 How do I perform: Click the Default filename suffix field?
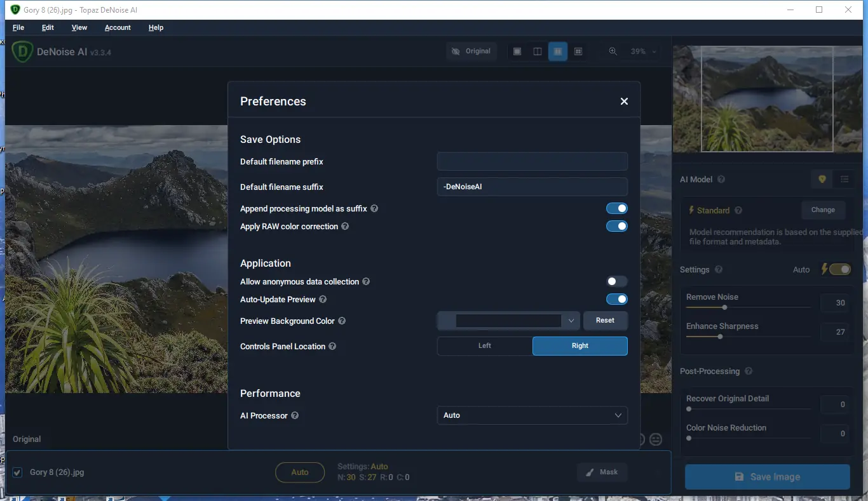pos(532,187)
